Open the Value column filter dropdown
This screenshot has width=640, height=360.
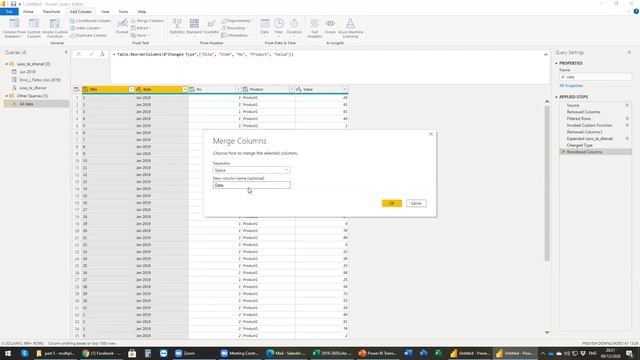[345, 89]
